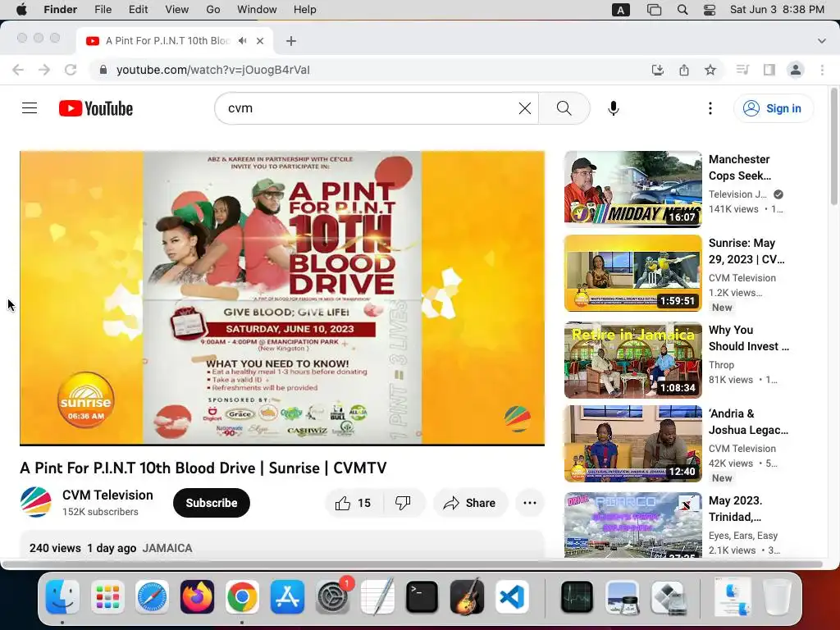Image resolution: width=840 pixels, height=630 pixels.
Task: Open the Edit menu
Action: point(138,10)
